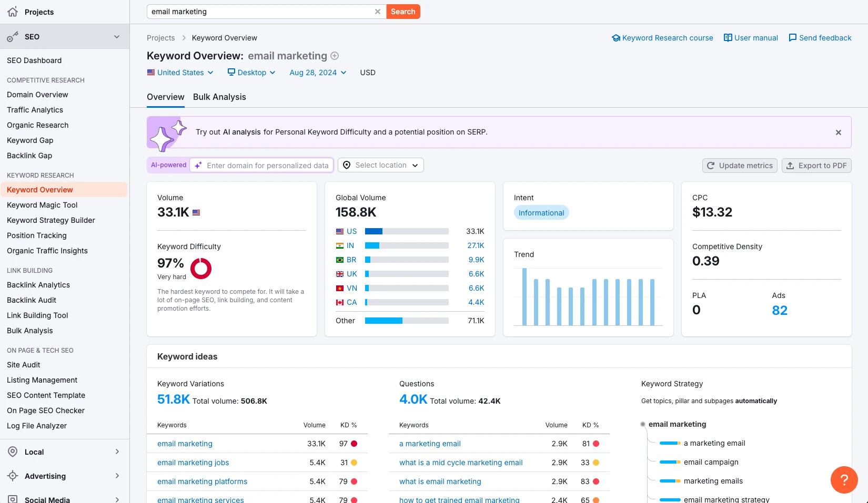
Task: Click the Send feedback chat icon
Action: click(792, 38)
